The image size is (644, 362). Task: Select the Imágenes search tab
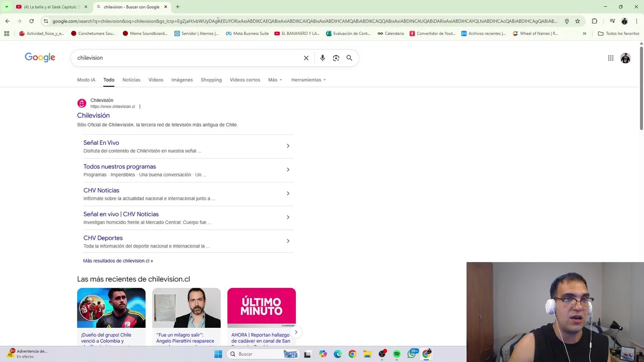pos(182,80)
